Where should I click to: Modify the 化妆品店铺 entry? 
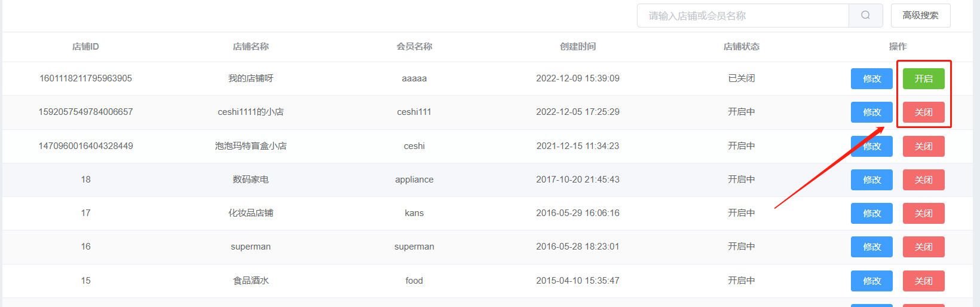click(872, 213)
